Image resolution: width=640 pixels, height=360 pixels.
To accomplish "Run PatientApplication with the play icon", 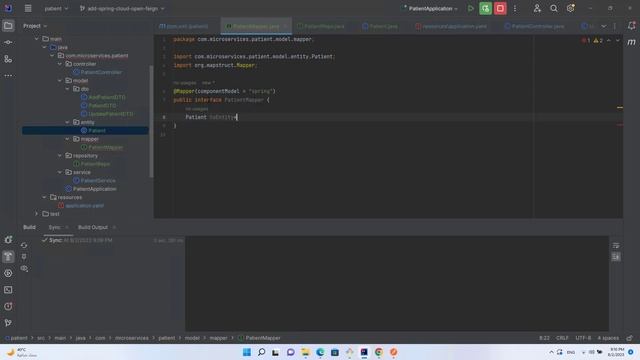I will [471, 8].
